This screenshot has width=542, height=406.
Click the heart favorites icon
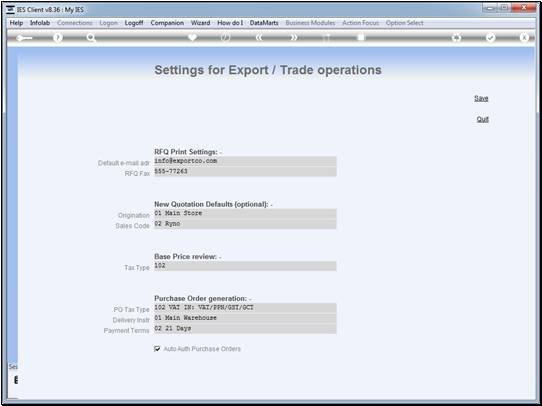tap(193, 37)
